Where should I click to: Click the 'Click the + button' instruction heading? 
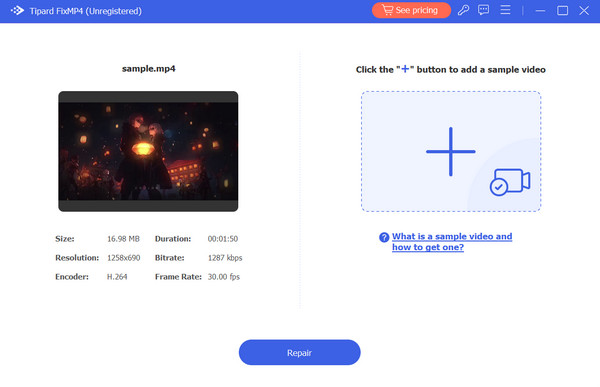451,70
